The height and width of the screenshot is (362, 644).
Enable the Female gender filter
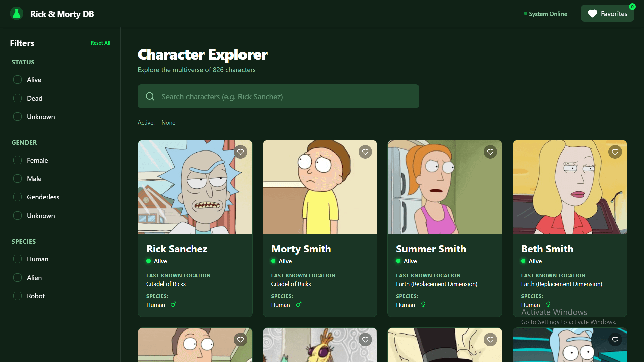click(x=17, y=160)
